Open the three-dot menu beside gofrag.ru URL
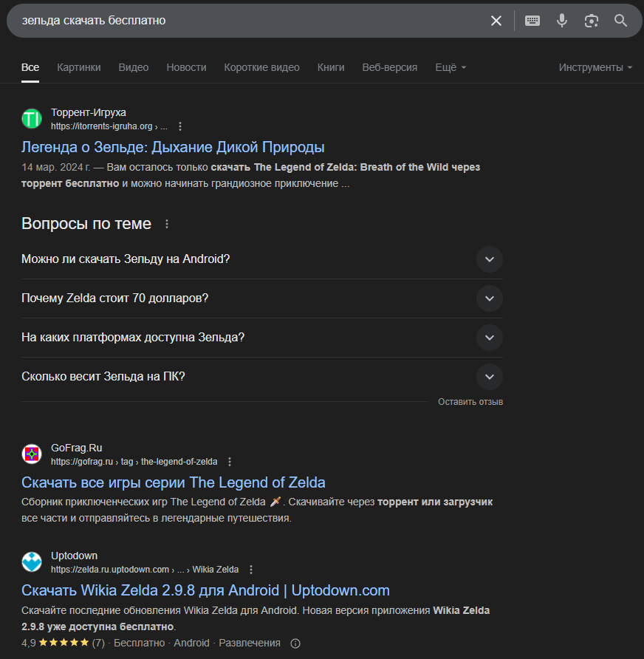This screenshot has height=659, width=644. [230, 462]
